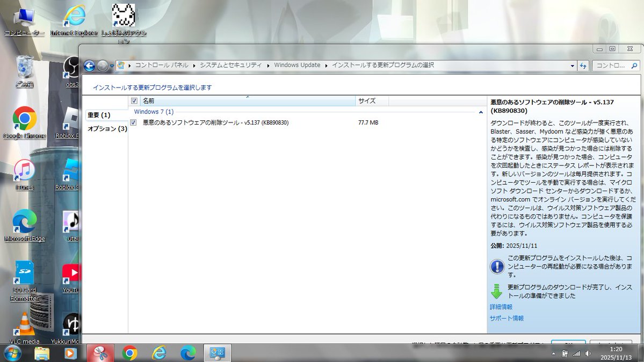644x362 pixels.
Task: Switch to the オプション (3) category
Action: coord(108,129)
